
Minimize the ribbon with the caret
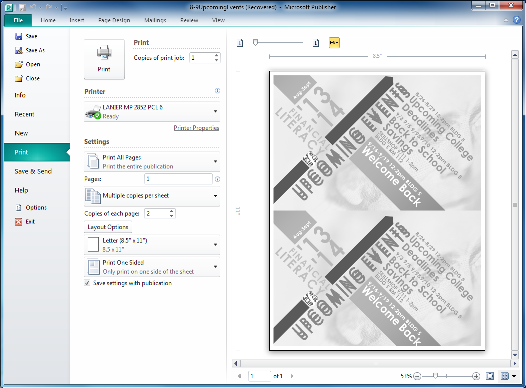[506, 20]
